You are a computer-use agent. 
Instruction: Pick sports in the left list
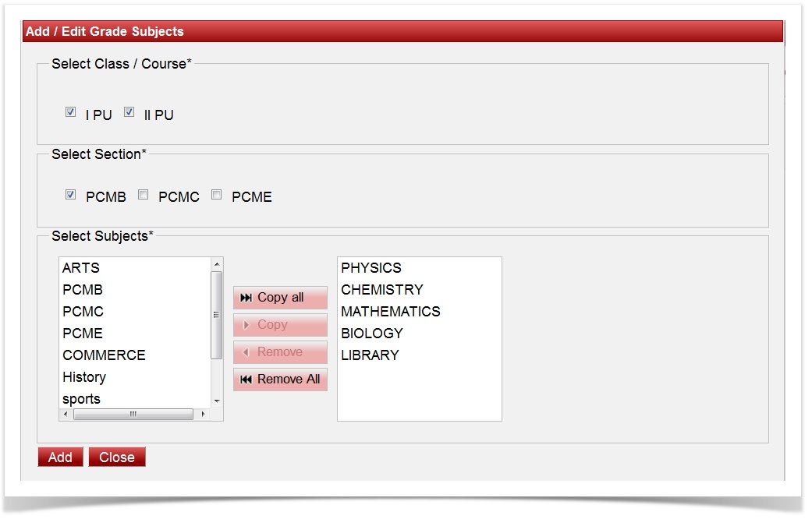coord(82,399)
